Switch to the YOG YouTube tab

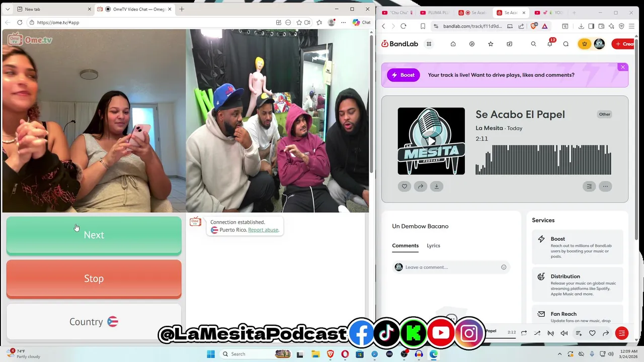click(x=549, y=13)
